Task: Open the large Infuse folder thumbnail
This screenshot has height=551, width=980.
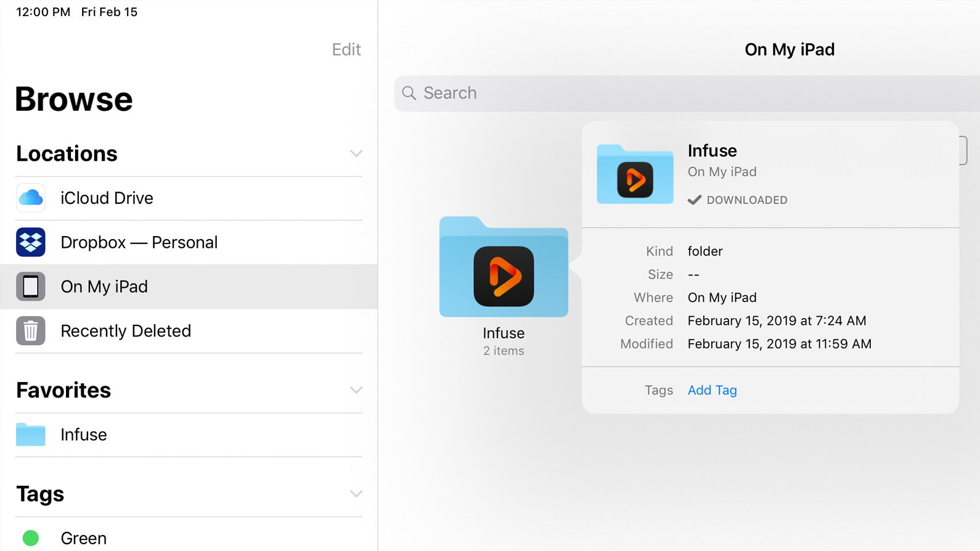Action: click(504, 267)
